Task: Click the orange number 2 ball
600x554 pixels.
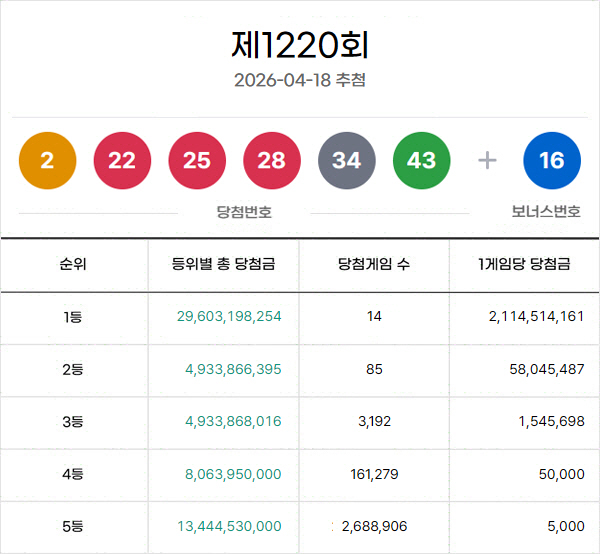Action: coord(47,160)
